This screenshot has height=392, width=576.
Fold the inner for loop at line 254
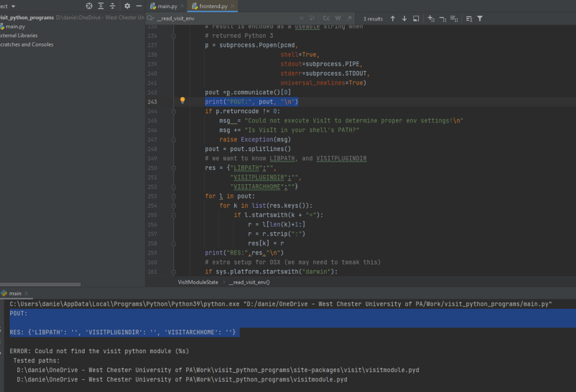pos(174,206)
